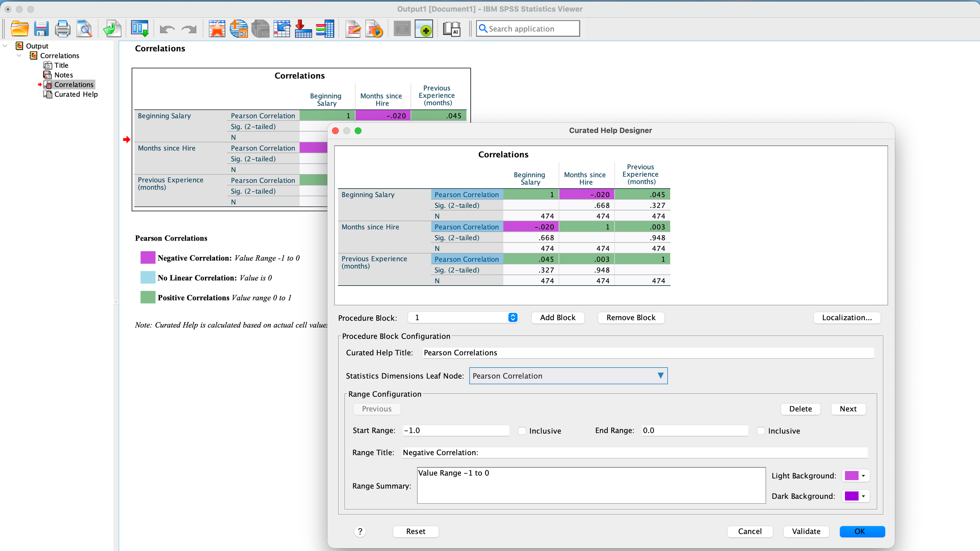
Task: Redo action using the right curved arrow icon
Action: 189,29
